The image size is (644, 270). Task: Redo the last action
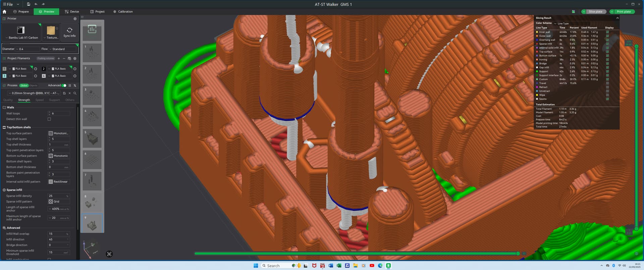43,4
